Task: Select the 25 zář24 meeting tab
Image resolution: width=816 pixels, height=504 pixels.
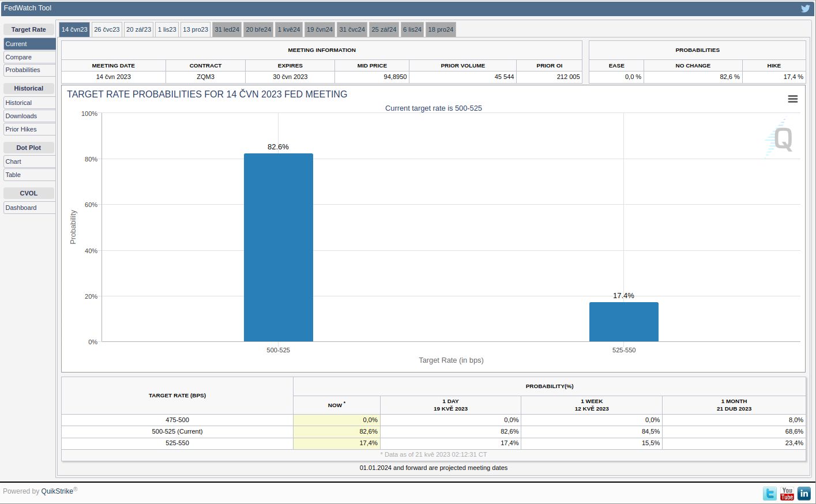Action: coord(384,29)
